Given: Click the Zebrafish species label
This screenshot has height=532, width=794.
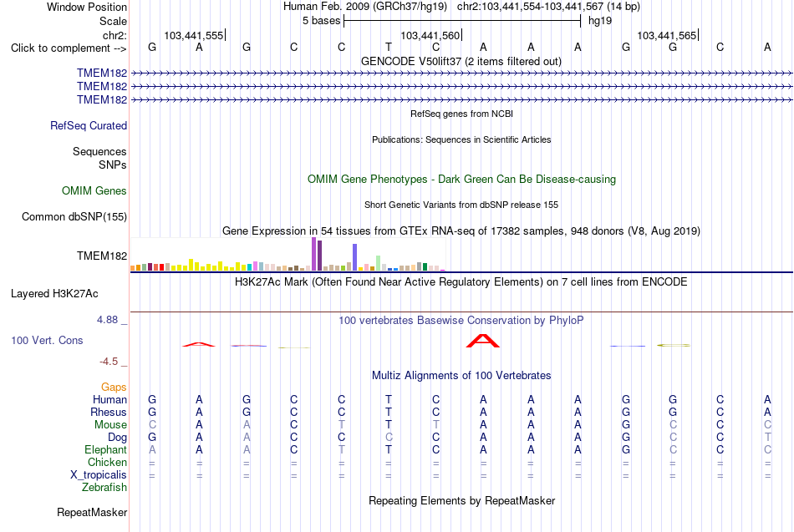Looking at the screenshot, I should (104, 487).
